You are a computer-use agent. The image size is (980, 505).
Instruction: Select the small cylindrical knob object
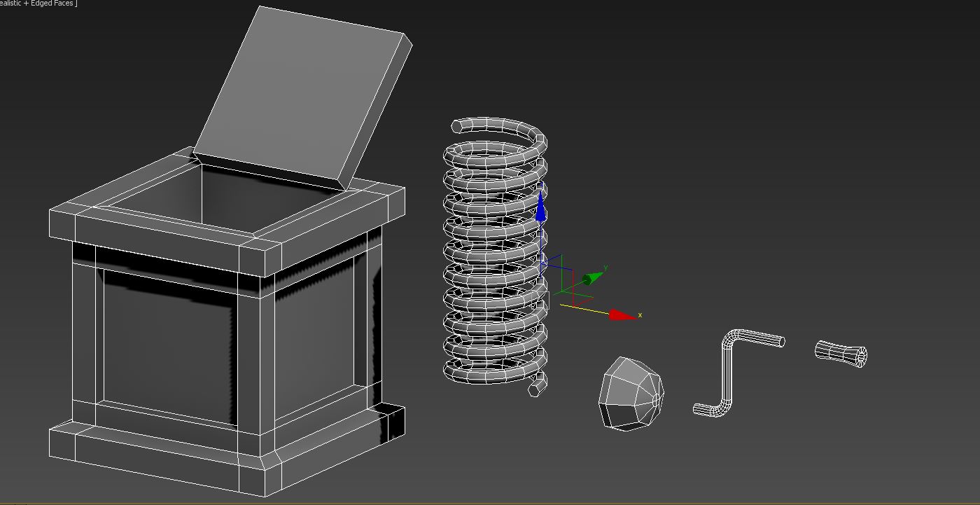point(841,352)
